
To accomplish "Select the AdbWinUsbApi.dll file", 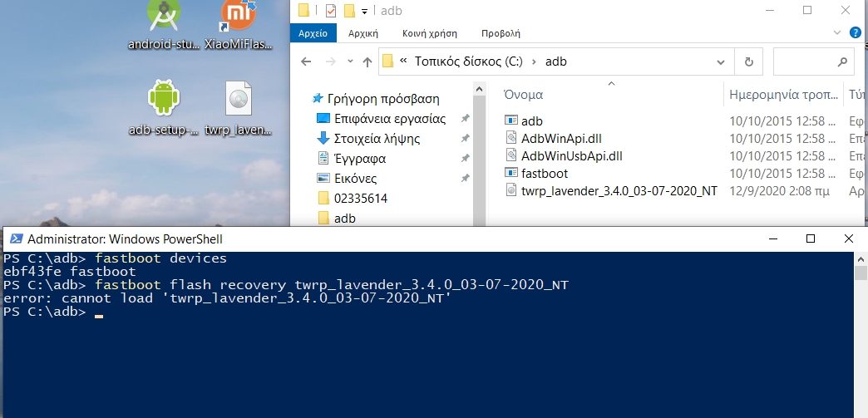I will pos(571,155).
